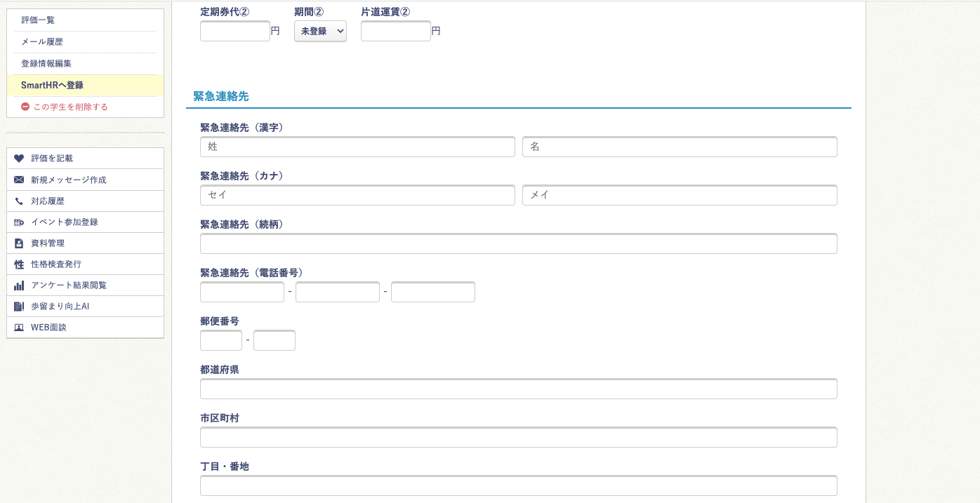Click the イベント参加登録 ticket icon

click(x=19, y=222)
